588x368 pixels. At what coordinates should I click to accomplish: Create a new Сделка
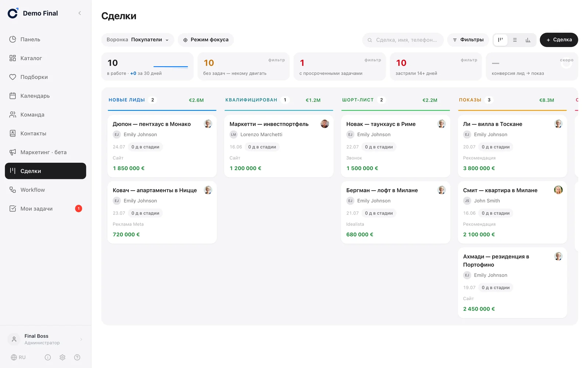559,40
